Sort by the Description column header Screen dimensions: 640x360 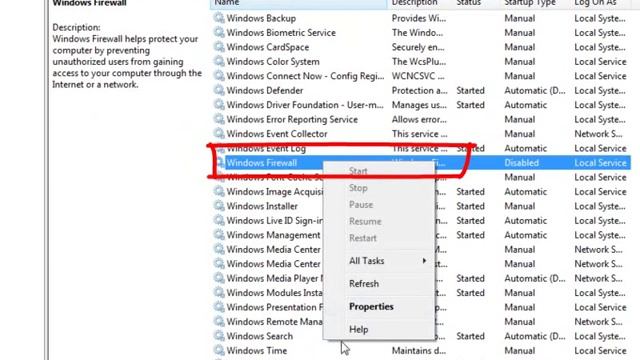click(x=420, y=3)
